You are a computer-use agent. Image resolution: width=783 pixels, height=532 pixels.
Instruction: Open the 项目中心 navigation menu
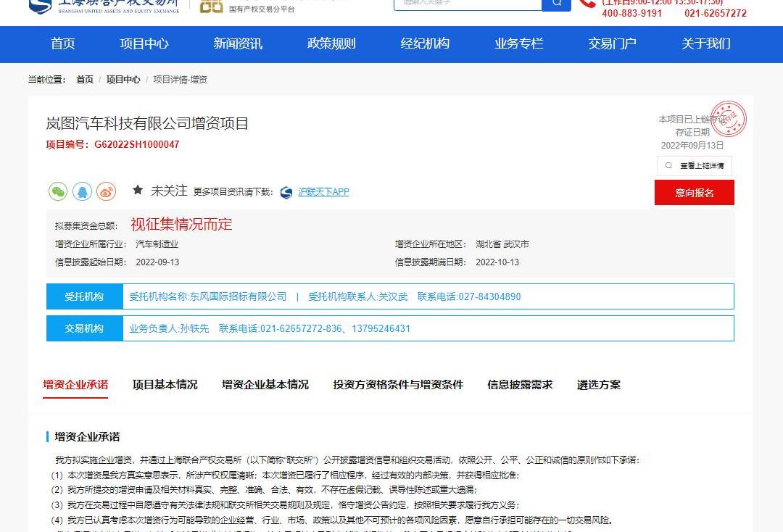coord(144,44)
